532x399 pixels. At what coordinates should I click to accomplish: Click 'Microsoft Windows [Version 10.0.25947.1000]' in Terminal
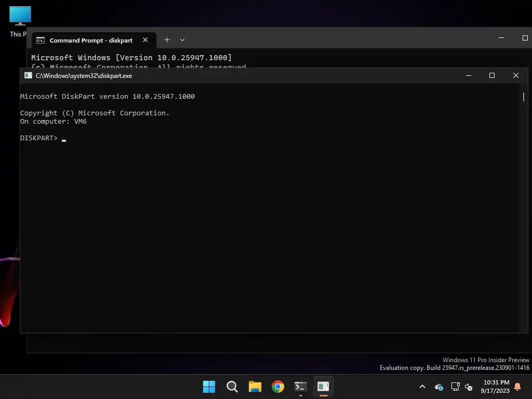pos(131,58)
